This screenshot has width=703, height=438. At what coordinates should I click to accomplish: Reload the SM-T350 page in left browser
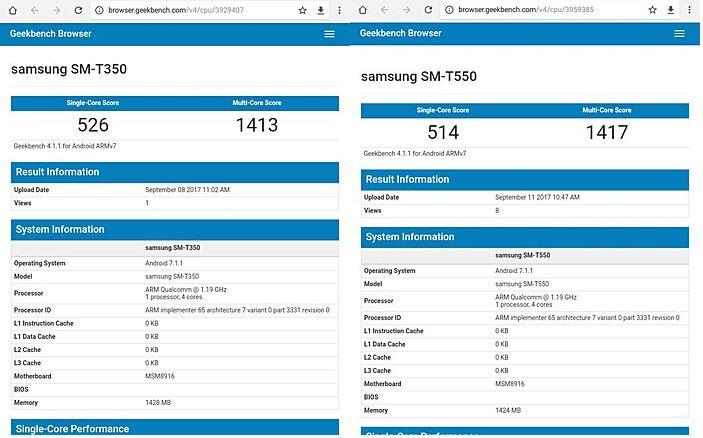click(78, 10)
